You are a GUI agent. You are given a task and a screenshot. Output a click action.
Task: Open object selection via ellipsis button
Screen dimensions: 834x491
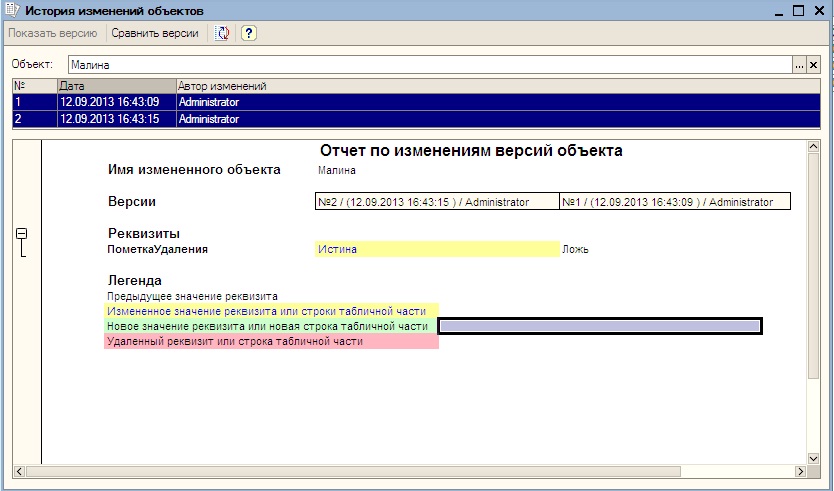click(x=799, y=64)
